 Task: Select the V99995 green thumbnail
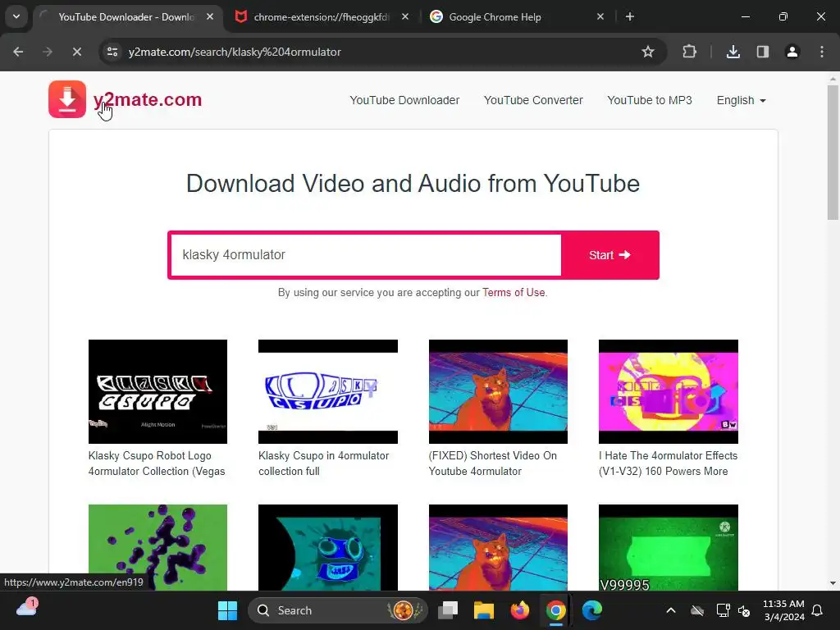pyautogui.click(x=668, y=547)
